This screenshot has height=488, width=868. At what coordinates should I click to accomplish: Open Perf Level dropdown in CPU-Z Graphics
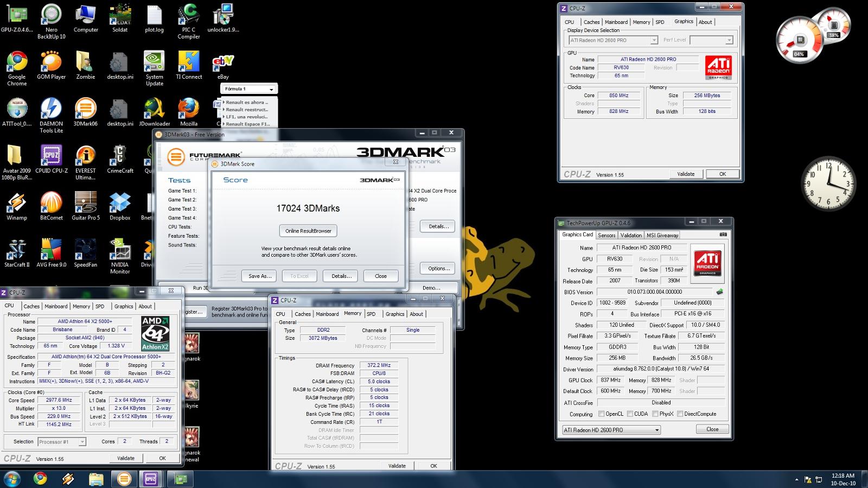[729, 40]
